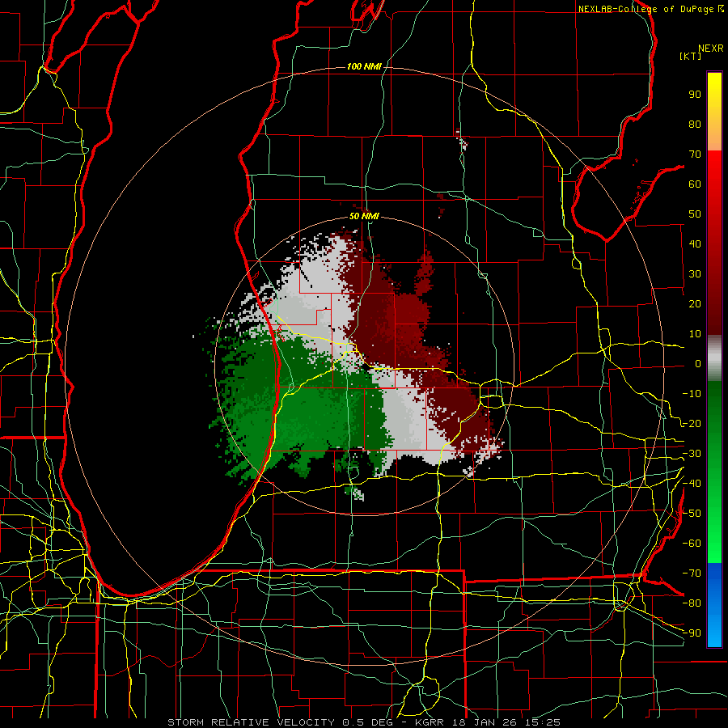Click the -60 value on velocity scale
The height and width of the screenshot is (728, 728).
pyautogui.click(x=692, y=544)
